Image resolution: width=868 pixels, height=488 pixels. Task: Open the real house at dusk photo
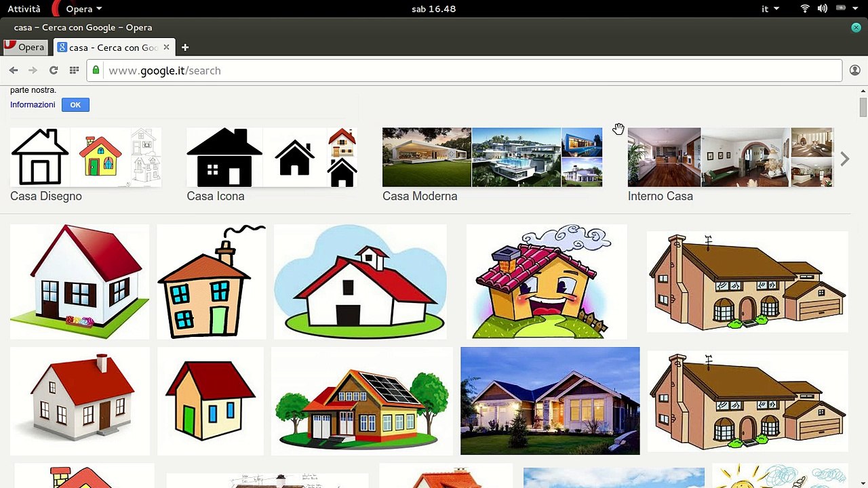tap(550, 401)
